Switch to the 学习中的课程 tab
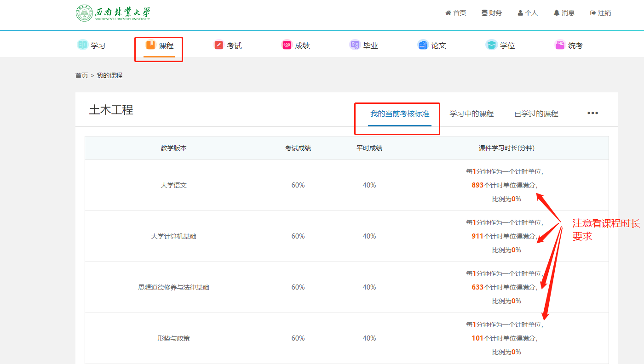 click(471, 114)
